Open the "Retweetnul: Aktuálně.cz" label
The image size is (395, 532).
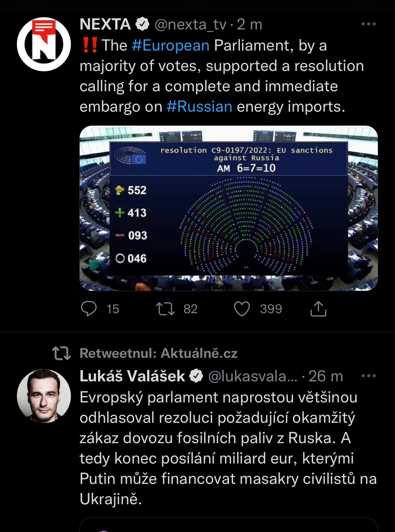tap(159, 353)
